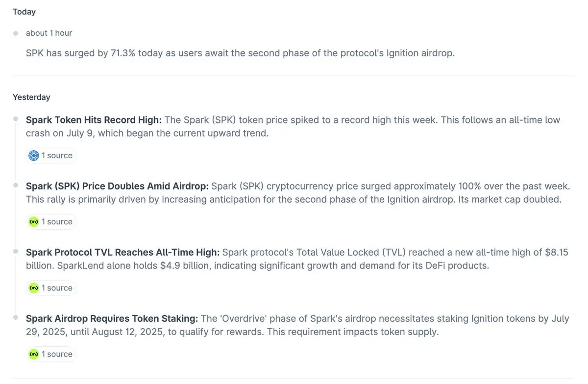Viewport: 588px width, 384px height.
Task: Click the 'about 1 hour' timestamp
Action: tap(49, 33)
